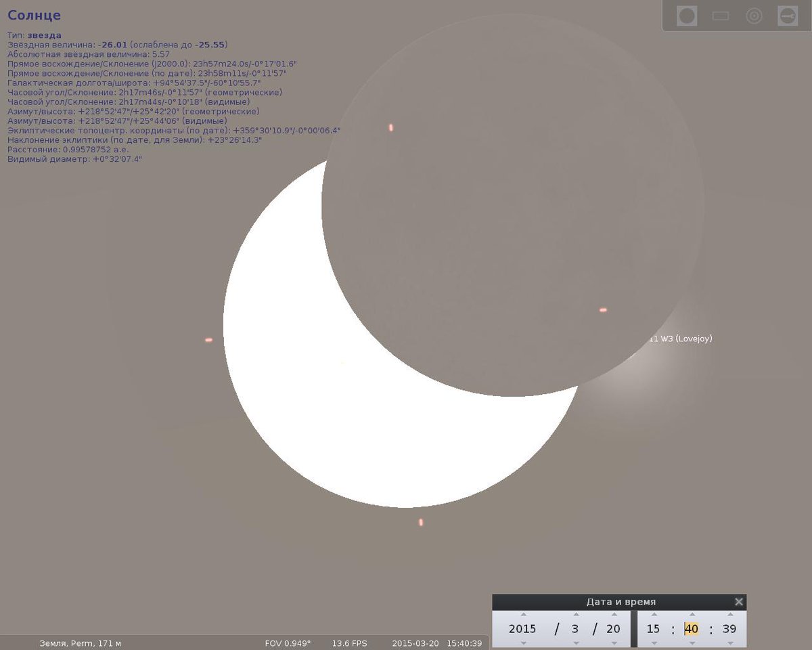This screenshot has height=650, width=812.
Task: Open Oculars configuration wrench icon
Action: click(x=788, y=16)
